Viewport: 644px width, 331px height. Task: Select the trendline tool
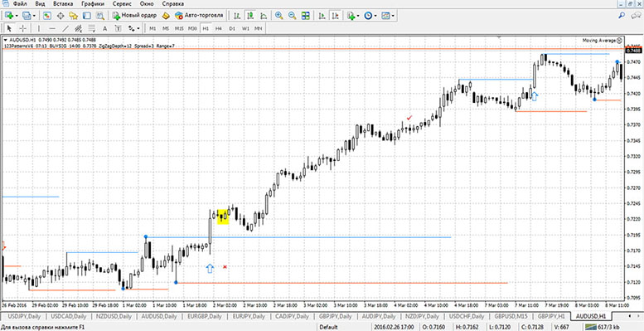coord(65,28)
